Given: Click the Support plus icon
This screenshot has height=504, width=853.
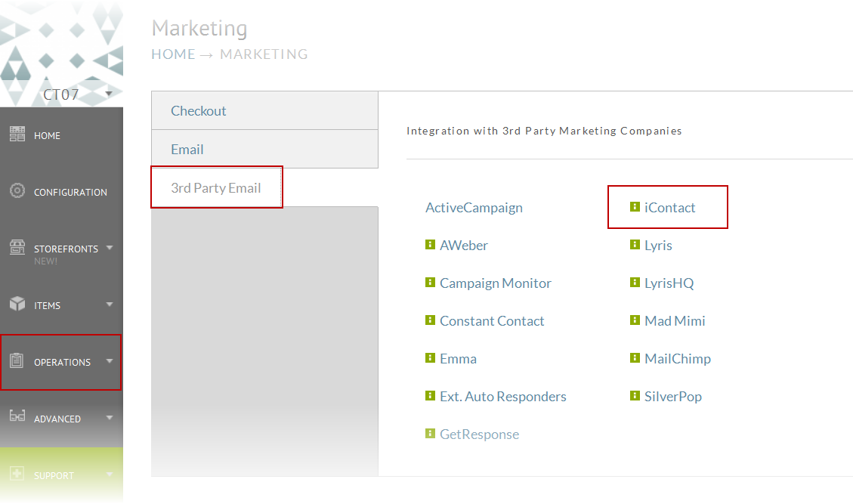Looking at the screenshot, I should pos(17,474).
